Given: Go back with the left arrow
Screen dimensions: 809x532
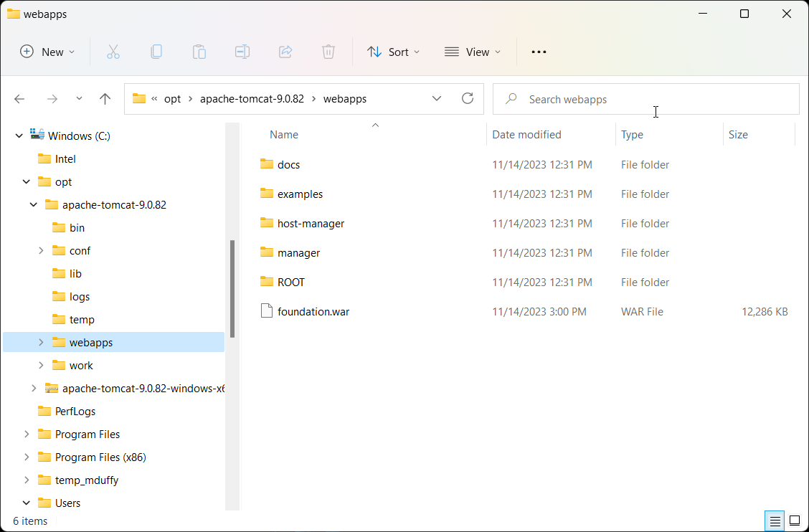Looking at the screenshot, I should point(19,99).
